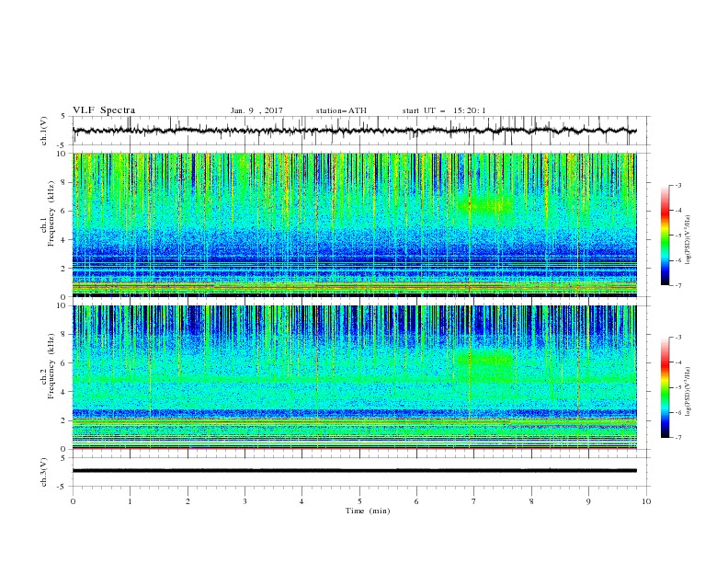Click time axis tick label '0'
The width and height of the screenshot is (728, 563).
click(73, 501)
